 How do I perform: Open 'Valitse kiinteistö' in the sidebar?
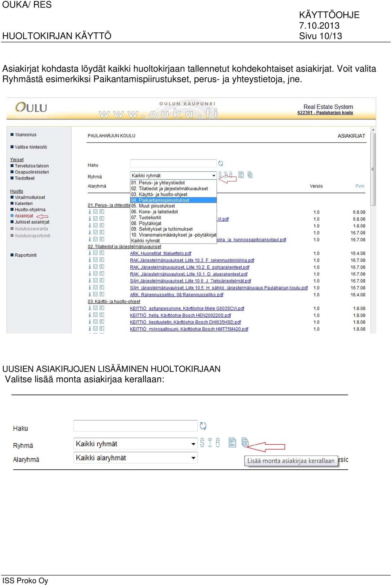31,147
